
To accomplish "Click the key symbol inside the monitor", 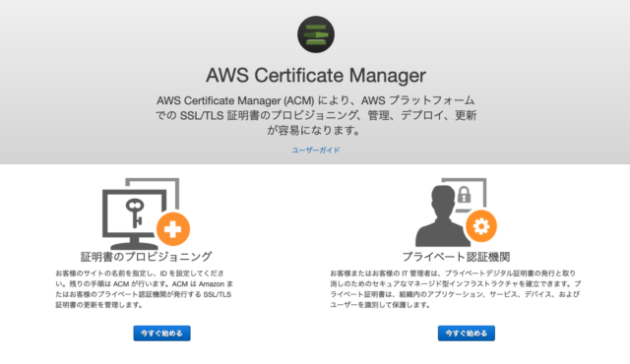I will point(135,212).
